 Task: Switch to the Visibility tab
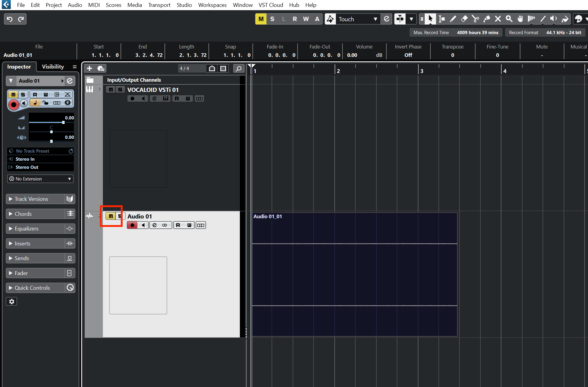coord(53,66)
